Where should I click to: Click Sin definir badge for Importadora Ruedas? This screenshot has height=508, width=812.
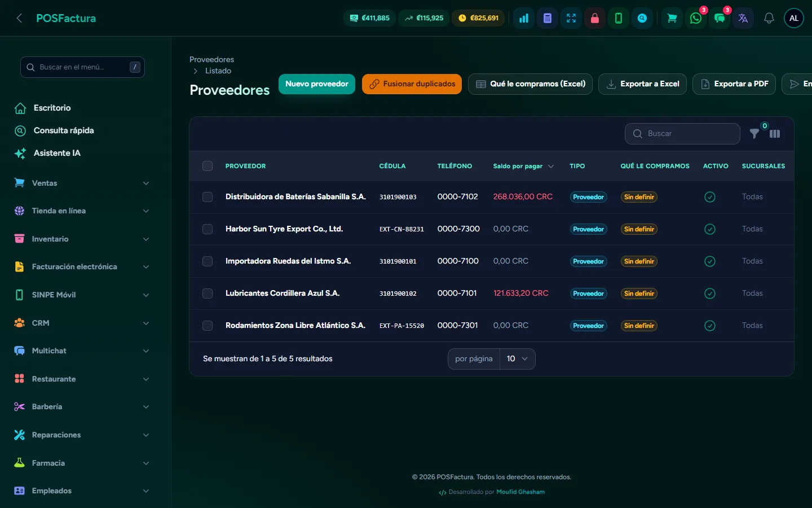639,261
